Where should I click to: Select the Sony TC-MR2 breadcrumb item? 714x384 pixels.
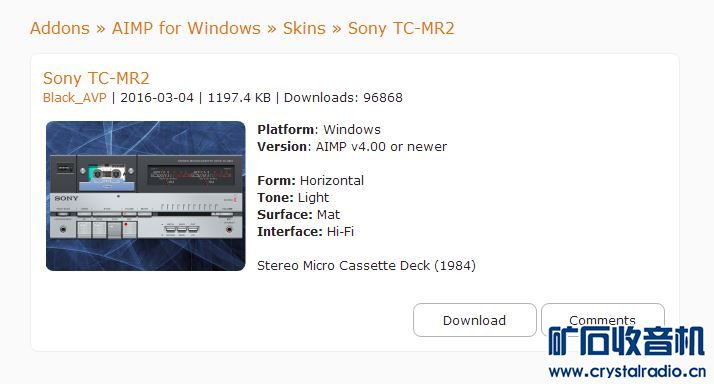(x=401, y=28)
